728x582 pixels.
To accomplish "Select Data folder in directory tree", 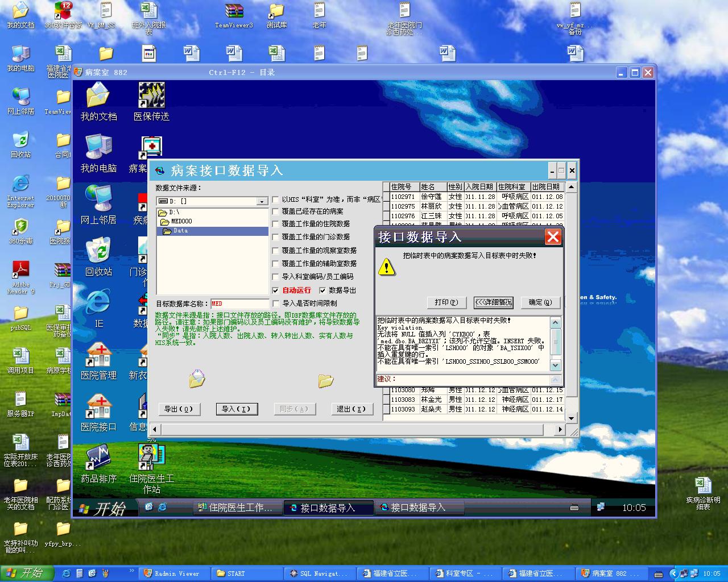I will (x=212, y=231).
